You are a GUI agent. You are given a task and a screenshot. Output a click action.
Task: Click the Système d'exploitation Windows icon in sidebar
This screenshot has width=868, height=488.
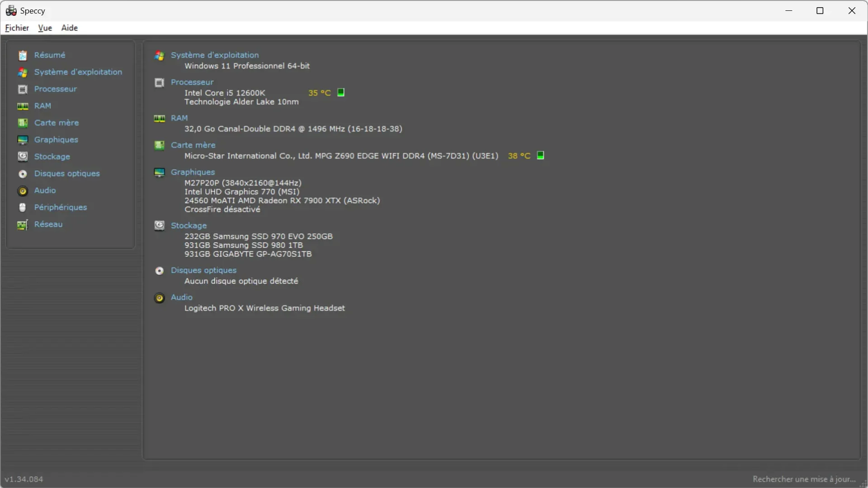(23, 72)
